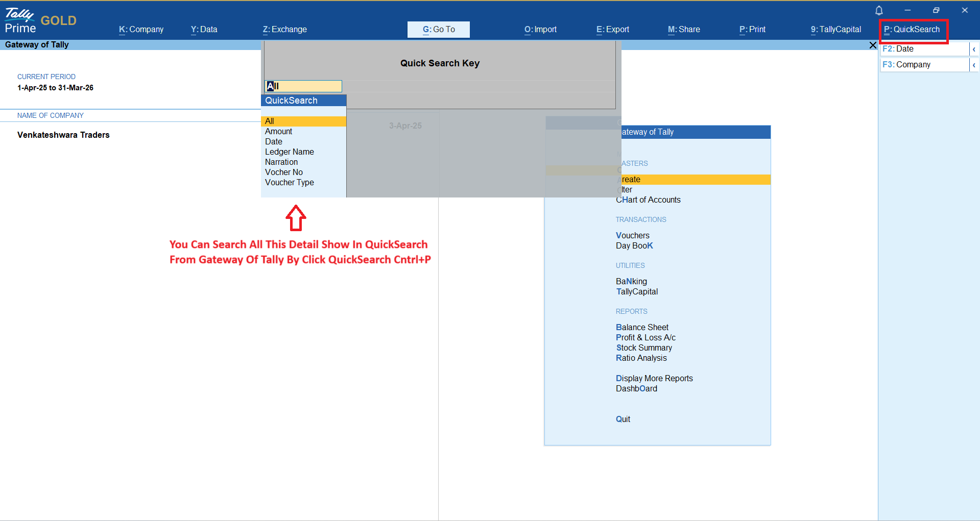The height and width of the screenshot is (521, 980).
Task: Restore down the application window
Action: [x=936, y=10]
